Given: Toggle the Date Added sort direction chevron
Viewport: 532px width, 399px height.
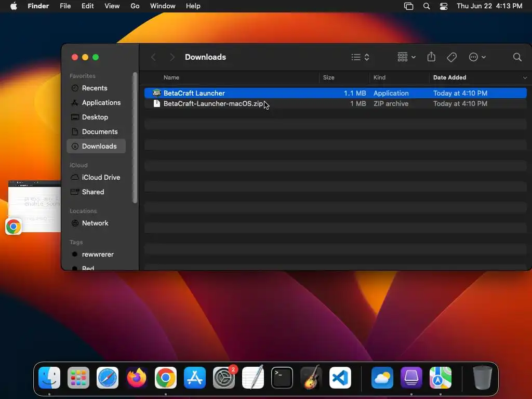Looking at the screenshot, I should [525, 78].
